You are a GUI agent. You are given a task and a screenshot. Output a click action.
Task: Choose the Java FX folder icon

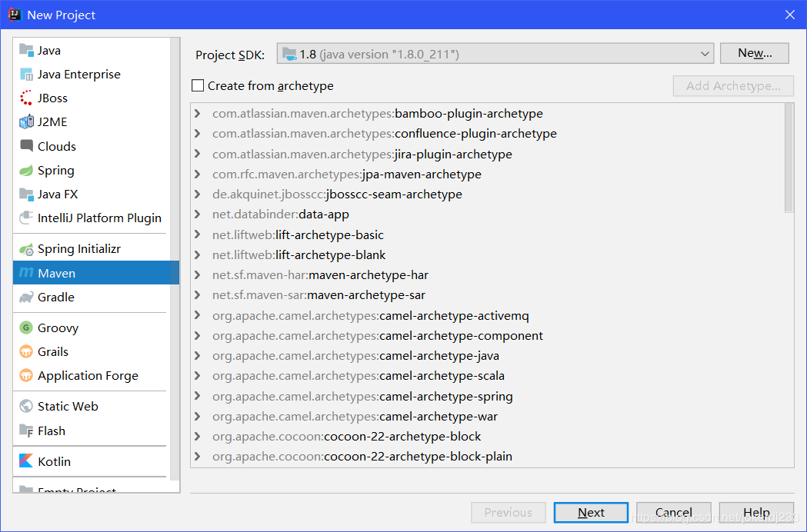point(26,195)
